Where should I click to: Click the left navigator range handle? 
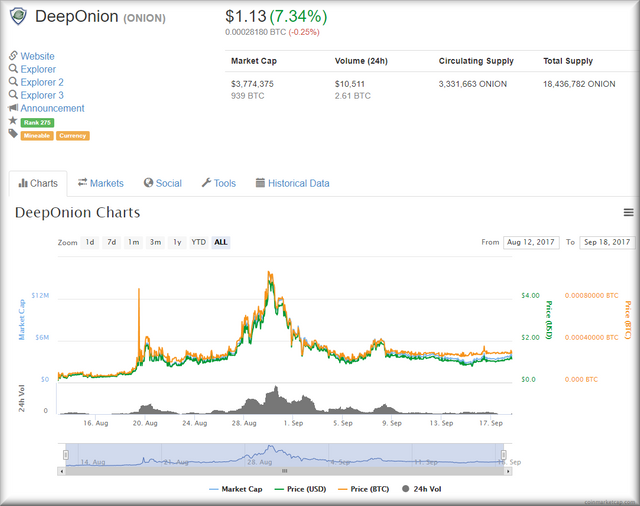pyautogui.click(x=66, y=455)
